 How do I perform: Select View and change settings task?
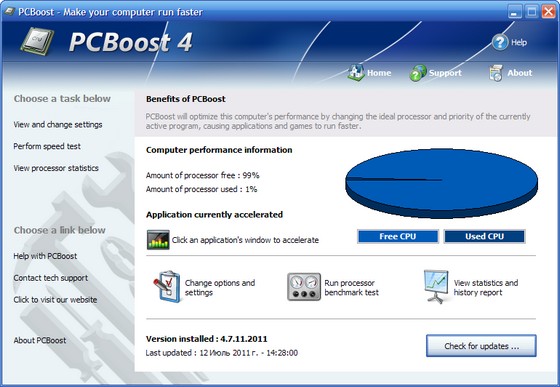(58, 125)
